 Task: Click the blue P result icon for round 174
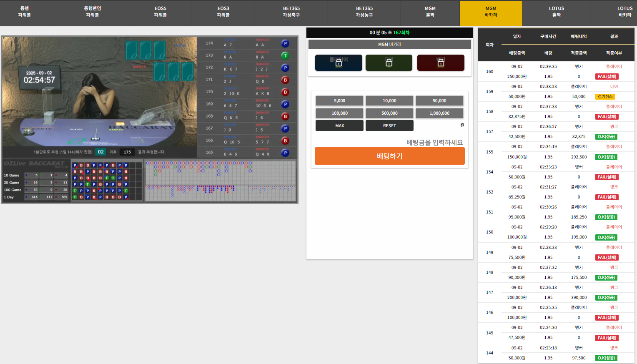[x=285, y=43]
